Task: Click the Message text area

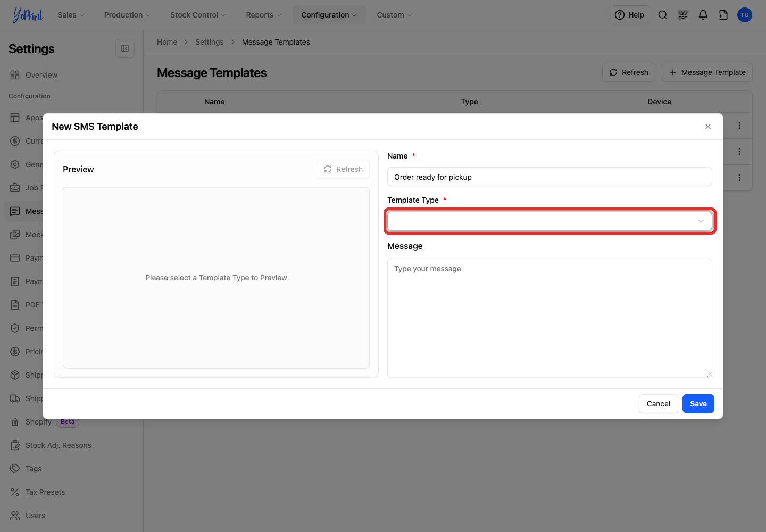Action: click(549, 318)
